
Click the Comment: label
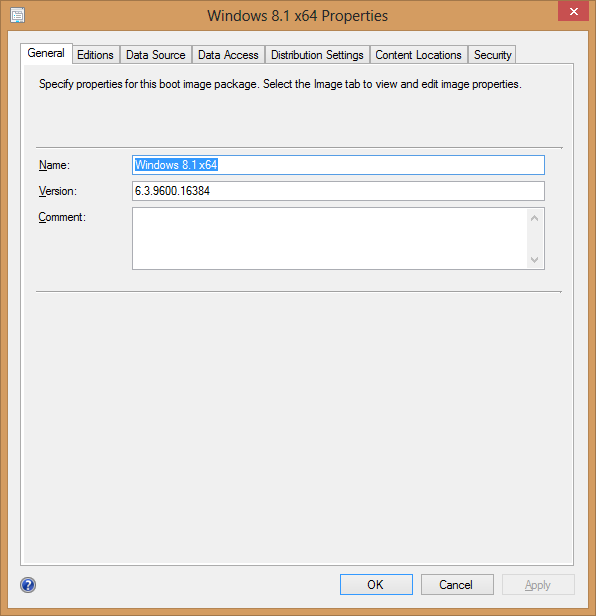[62, 217]
